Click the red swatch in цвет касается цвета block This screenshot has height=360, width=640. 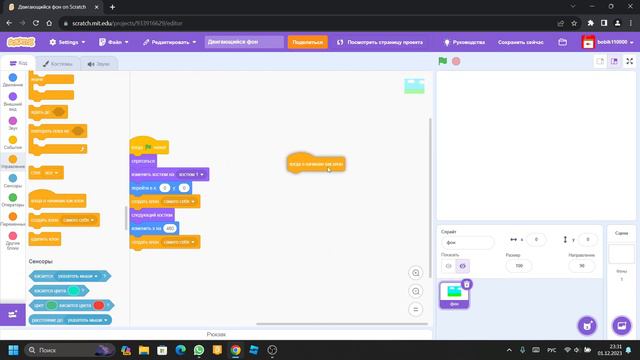[x=99, y=305]
